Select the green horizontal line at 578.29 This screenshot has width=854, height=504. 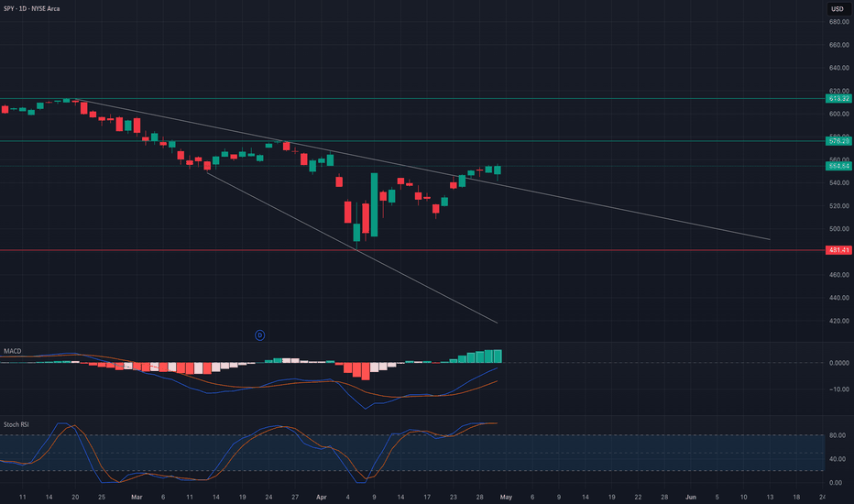[412, 141]
